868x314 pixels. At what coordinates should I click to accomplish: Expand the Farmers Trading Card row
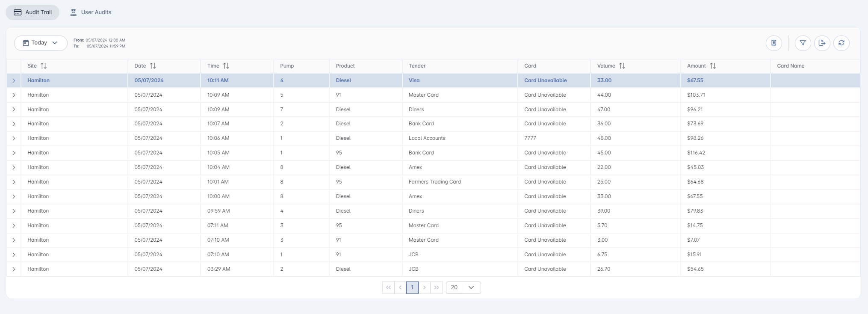pyautogui.click(x=14, y=182)
